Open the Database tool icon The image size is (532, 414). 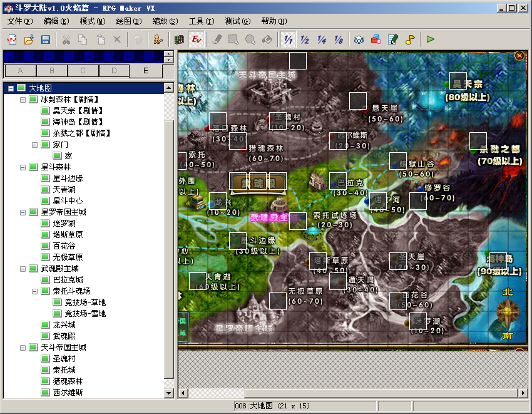tap(359, 39)
